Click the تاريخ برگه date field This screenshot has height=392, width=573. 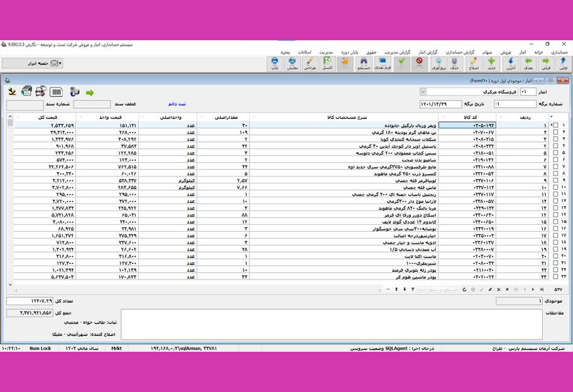pos(440,104)
